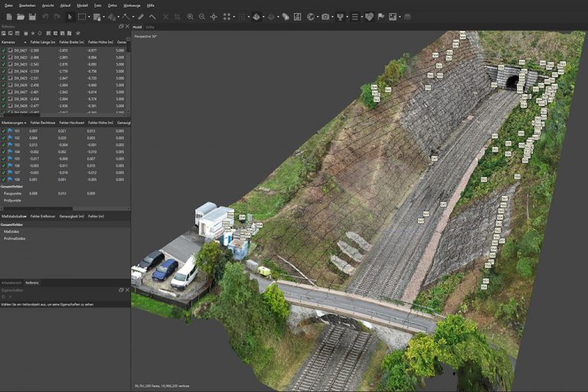Close the Referenz panel

[126, 27]
